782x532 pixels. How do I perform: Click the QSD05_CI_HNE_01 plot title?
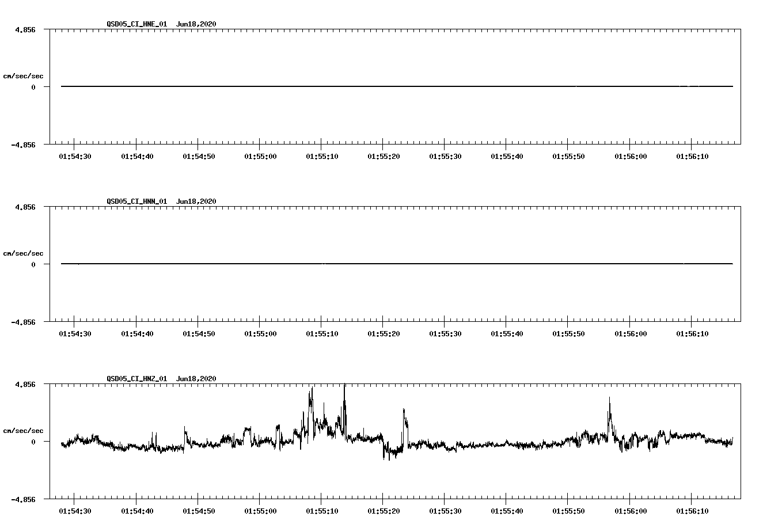162,24
